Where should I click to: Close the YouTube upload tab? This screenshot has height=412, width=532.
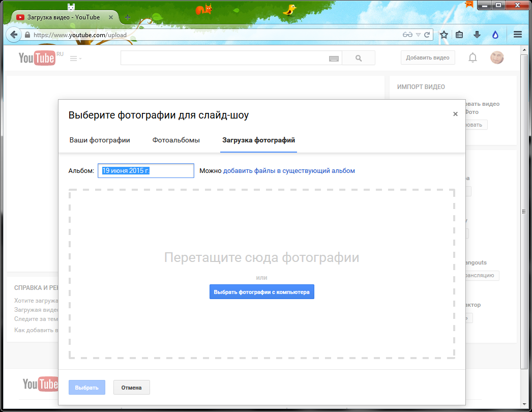click(110, 17)
